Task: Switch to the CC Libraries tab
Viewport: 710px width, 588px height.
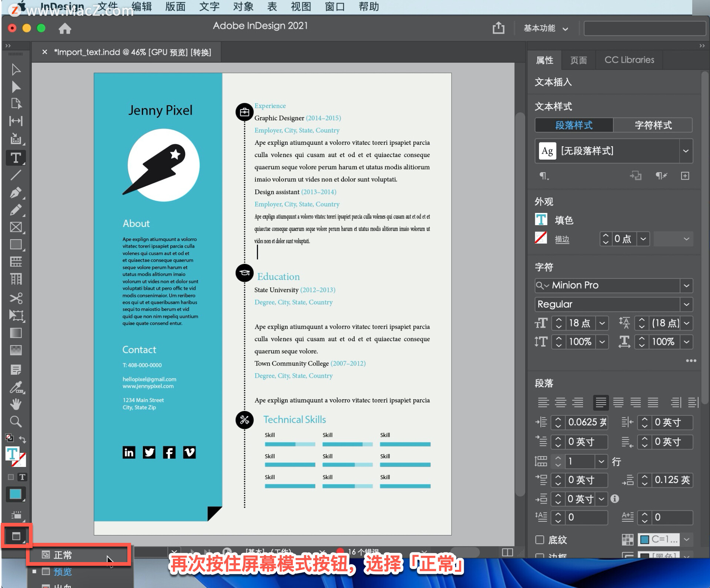Action: (629, 60)
